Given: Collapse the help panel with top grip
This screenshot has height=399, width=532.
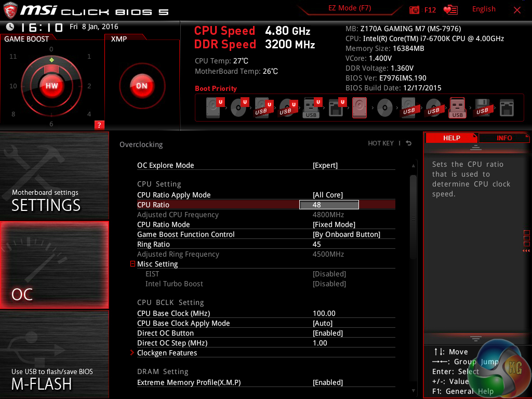Looking at the screenshot, I should pyautogui.click(x=476, y=147).
